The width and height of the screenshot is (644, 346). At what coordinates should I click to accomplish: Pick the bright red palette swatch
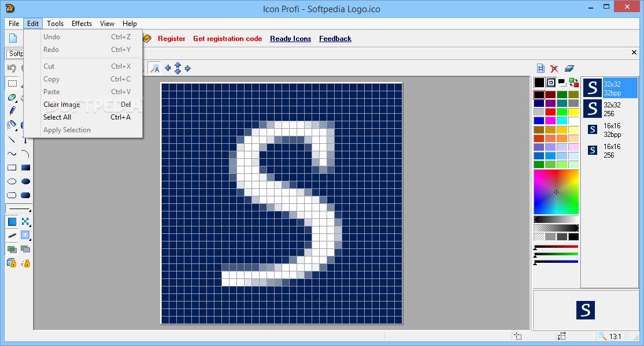[550, 112]
